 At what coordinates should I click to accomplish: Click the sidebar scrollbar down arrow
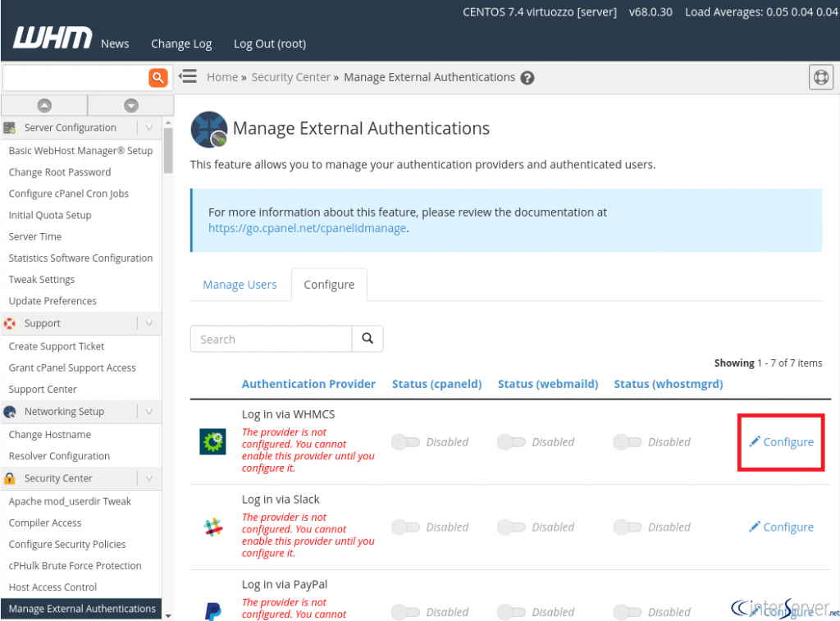(x=168, y=615)
